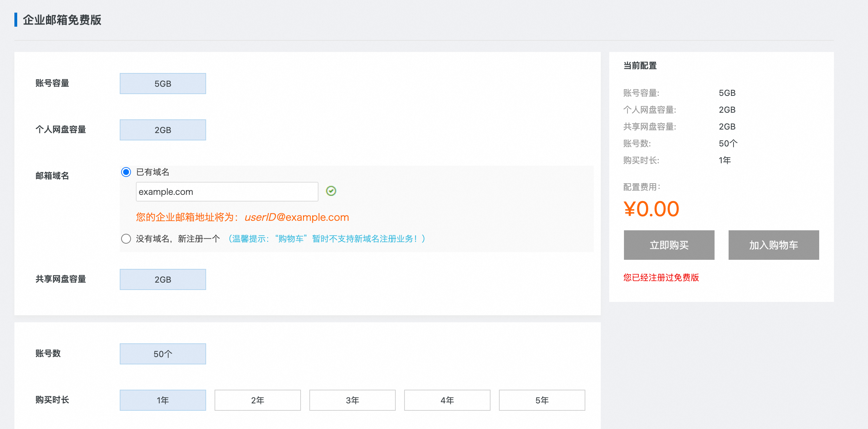Click the 企业邮箱免费版 page heading
Viewport: 868px width, 429px height.
tap(62, 20)
